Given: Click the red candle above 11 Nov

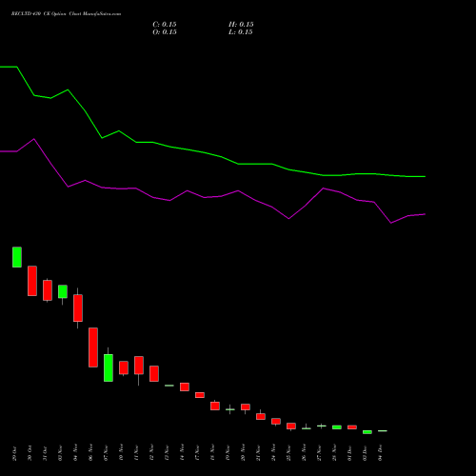Looking at the screenshot, I should (139, 366).
